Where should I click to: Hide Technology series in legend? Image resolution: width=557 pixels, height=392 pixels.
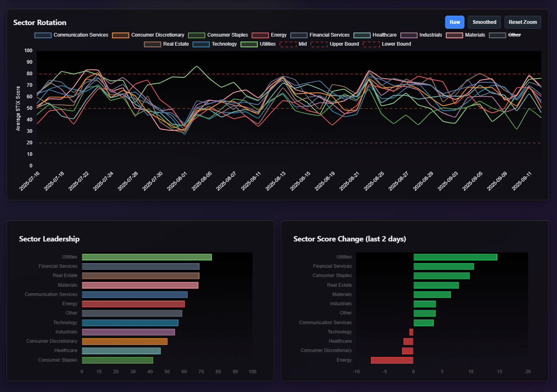(x=215, y=44)
